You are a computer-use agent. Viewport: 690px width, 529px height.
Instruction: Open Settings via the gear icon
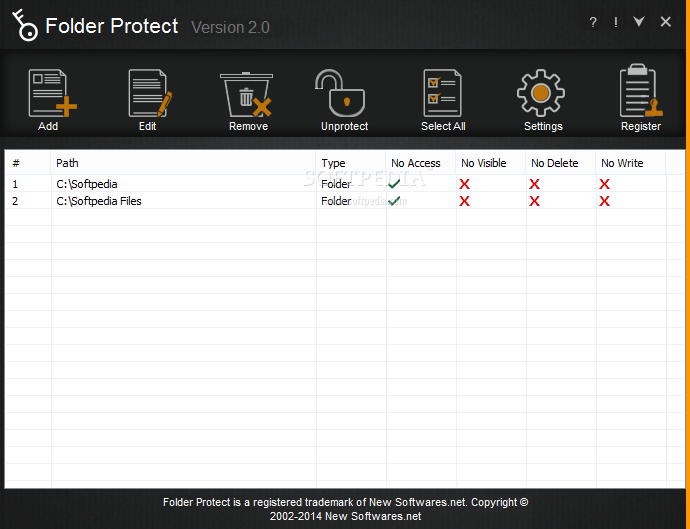[541, 93]
